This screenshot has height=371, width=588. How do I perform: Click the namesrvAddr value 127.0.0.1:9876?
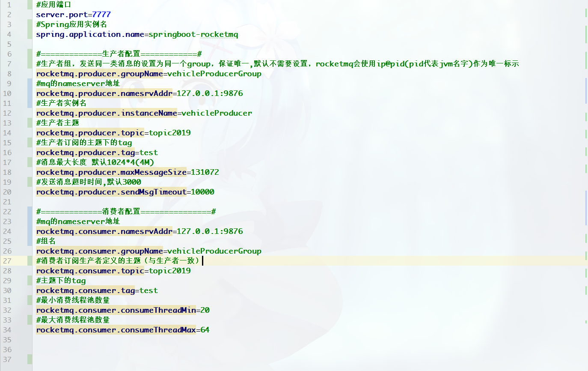point(210,93)
